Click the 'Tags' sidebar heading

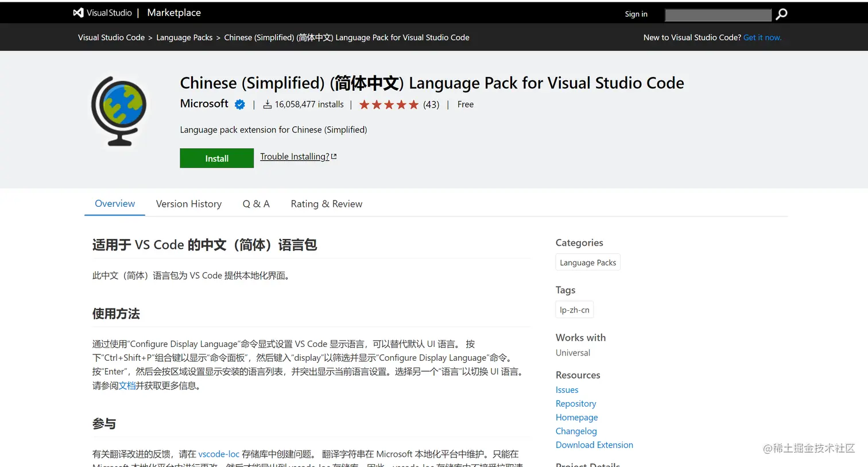click(565, 290)
